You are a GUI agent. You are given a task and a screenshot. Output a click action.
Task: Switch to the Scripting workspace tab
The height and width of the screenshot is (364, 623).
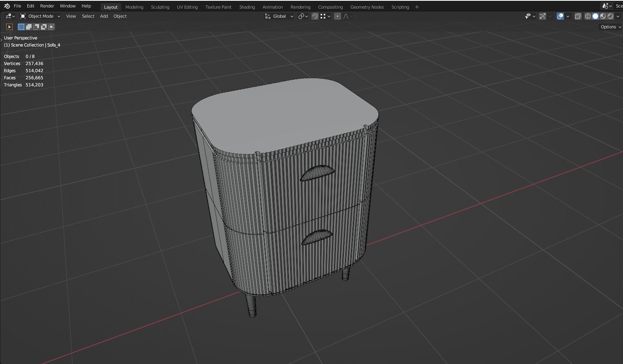click(400, 7)
